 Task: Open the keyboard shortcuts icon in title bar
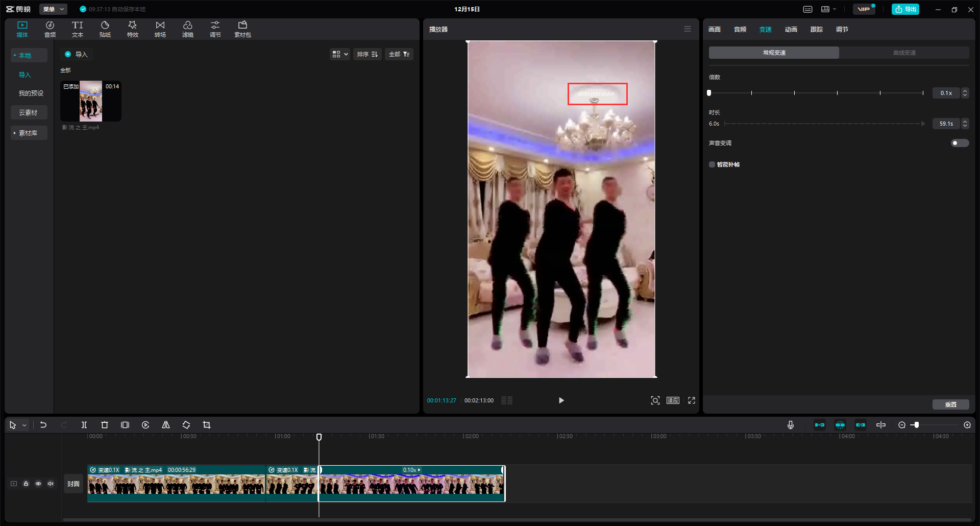807,9
